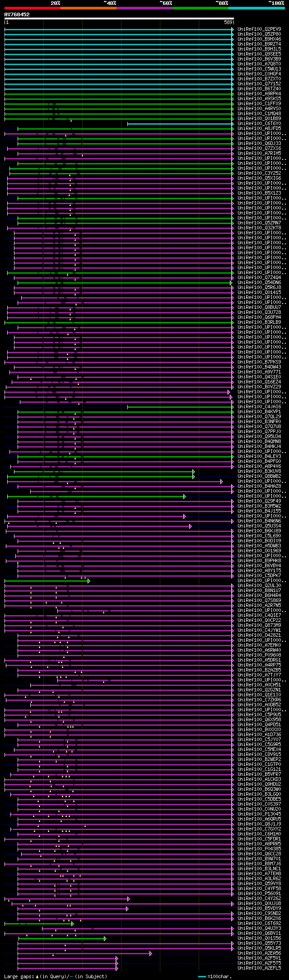The image size is (289, 980).
Task: Select the UniRef100_B3RLB9 label
Action: click(x=259, y=322)
